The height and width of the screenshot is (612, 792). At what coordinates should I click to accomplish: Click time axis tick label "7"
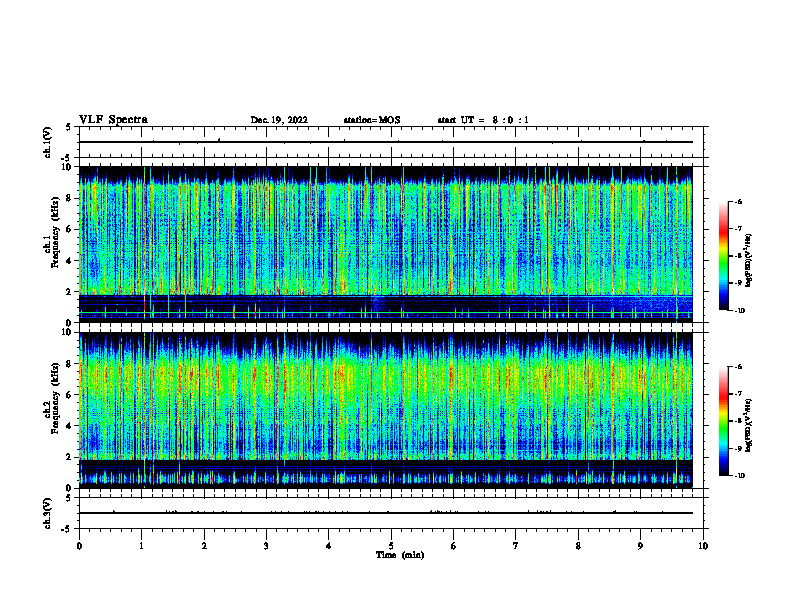pyautogui.click(x=516, y=546)
